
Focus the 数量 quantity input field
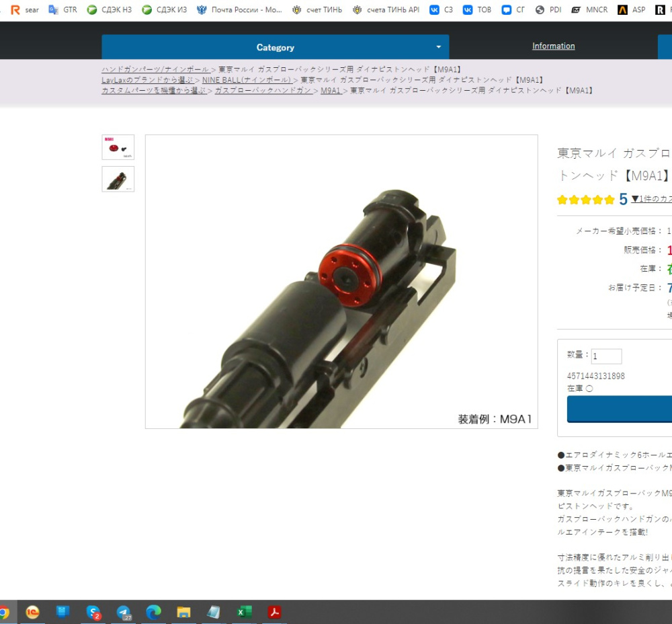coord(606,356)
